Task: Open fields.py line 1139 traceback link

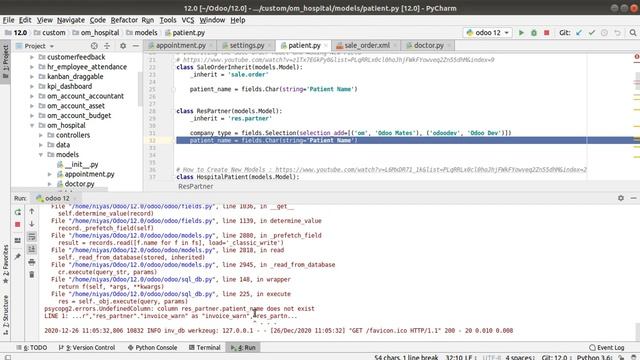Action: 142,221
